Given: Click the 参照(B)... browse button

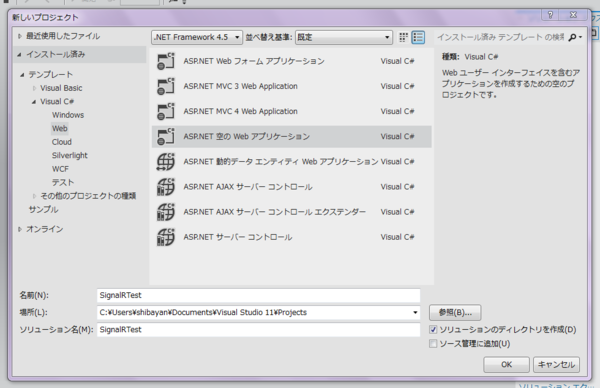Looking at the screenshot, I should coord(455,313).
